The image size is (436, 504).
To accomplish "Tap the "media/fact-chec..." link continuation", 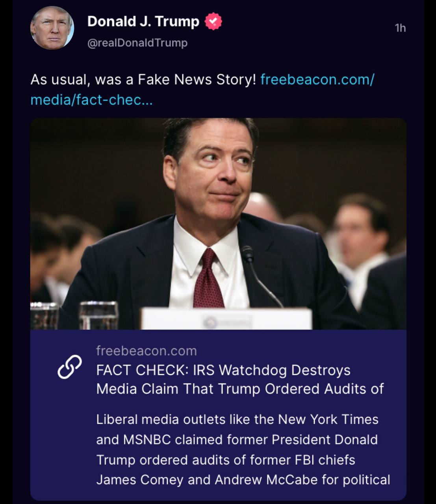I will click(91, 100).
